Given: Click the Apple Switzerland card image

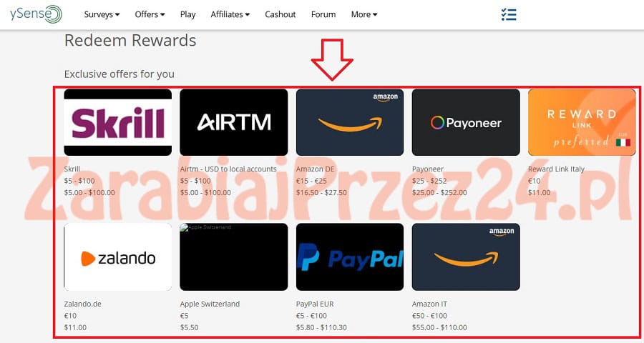Looking at the screenshot, I should (234, 257).
